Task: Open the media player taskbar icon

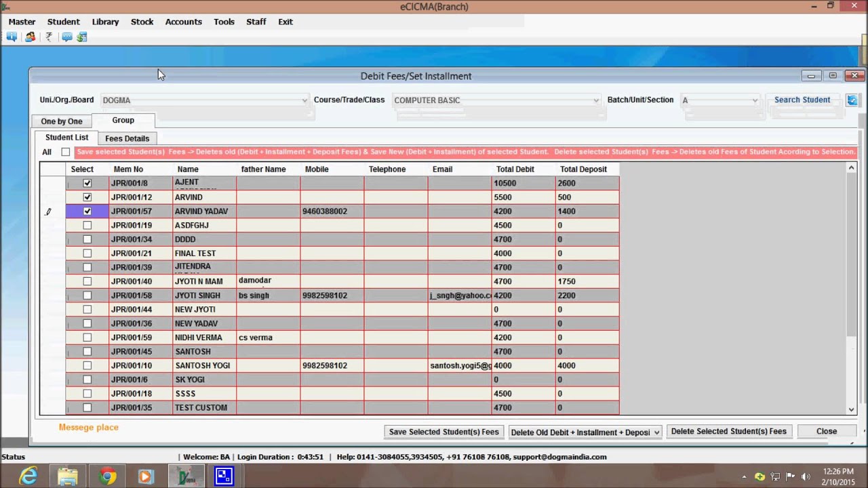Action: (145, 476)
